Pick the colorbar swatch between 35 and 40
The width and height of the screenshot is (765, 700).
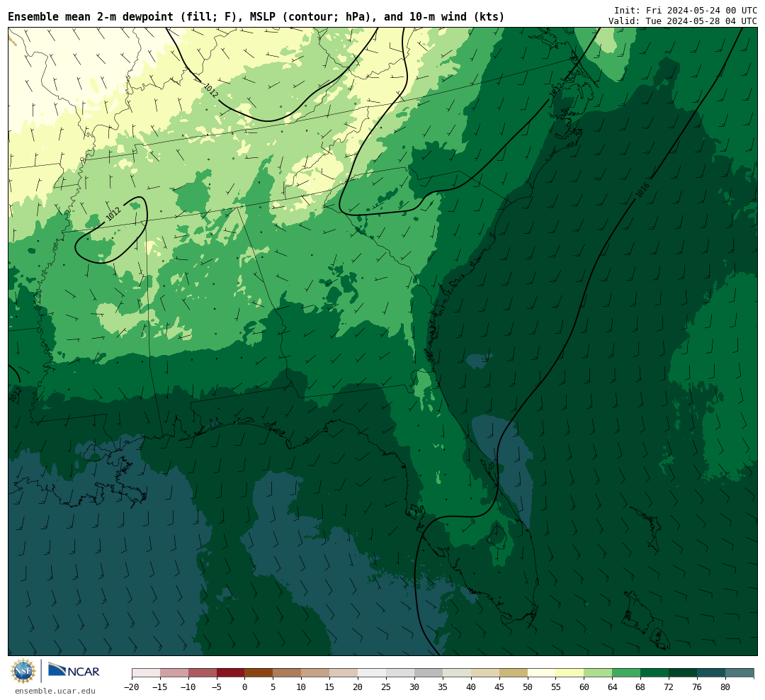(457, 673)
